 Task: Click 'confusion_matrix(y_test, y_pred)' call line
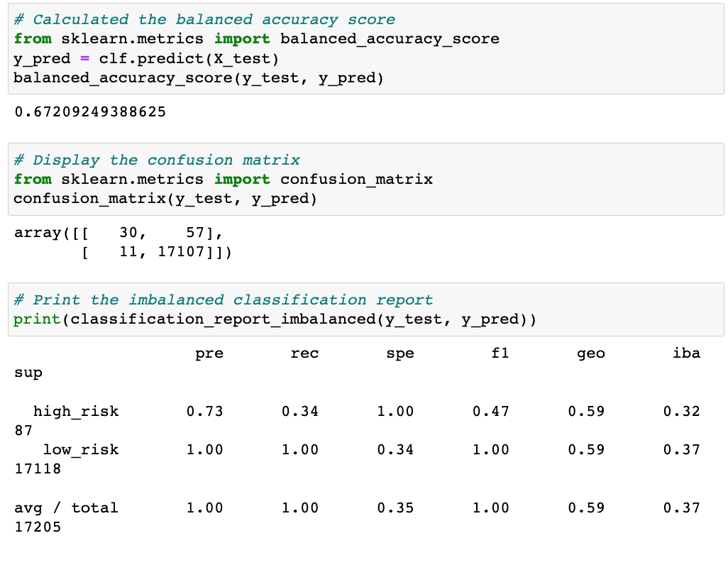coord(165,199)
